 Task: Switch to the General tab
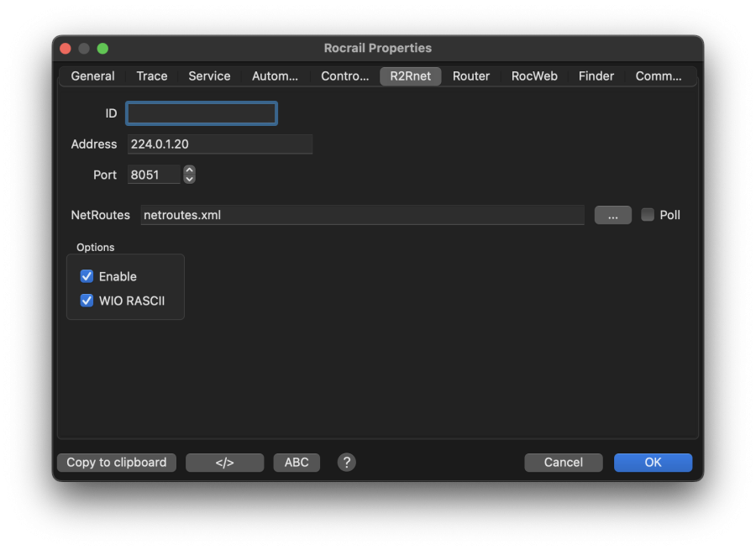92,76
